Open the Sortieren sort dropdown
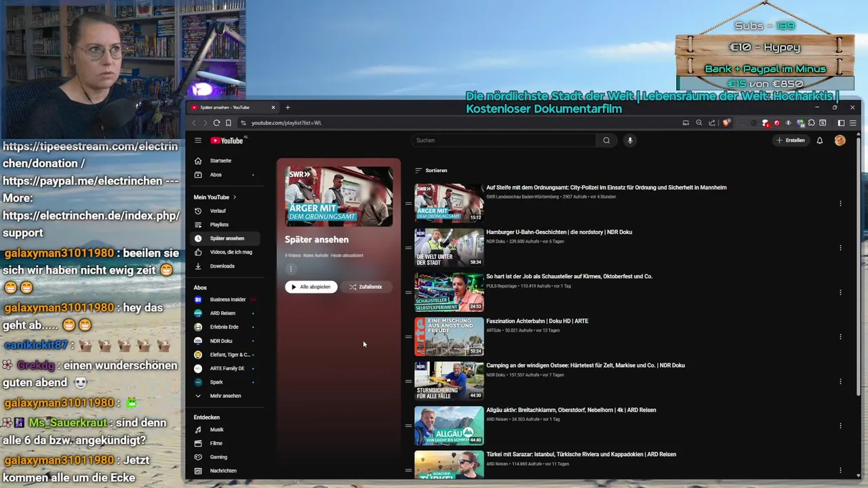Viewport: 868px width, 488px height. (431, 171)
